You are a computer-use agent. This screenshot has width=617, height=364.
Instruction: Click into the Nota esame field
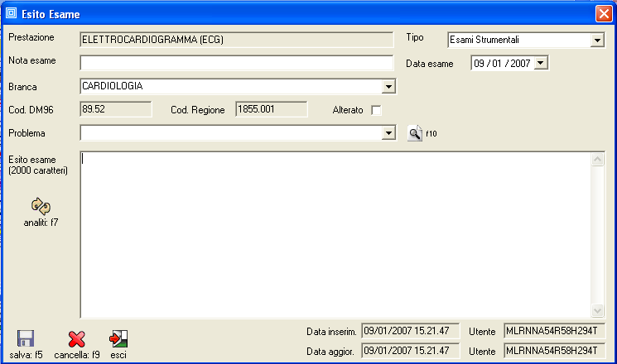point(236,63)
